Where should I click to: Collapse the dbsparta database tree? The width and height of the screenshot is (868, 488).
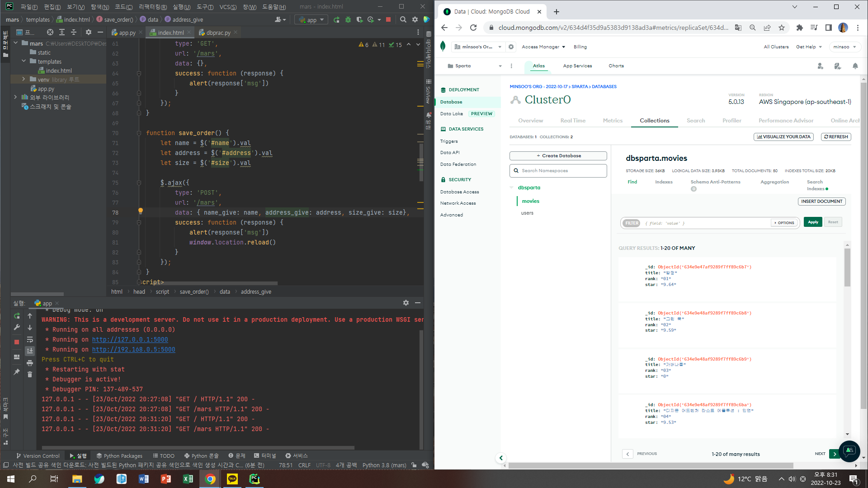click(512, 188)
